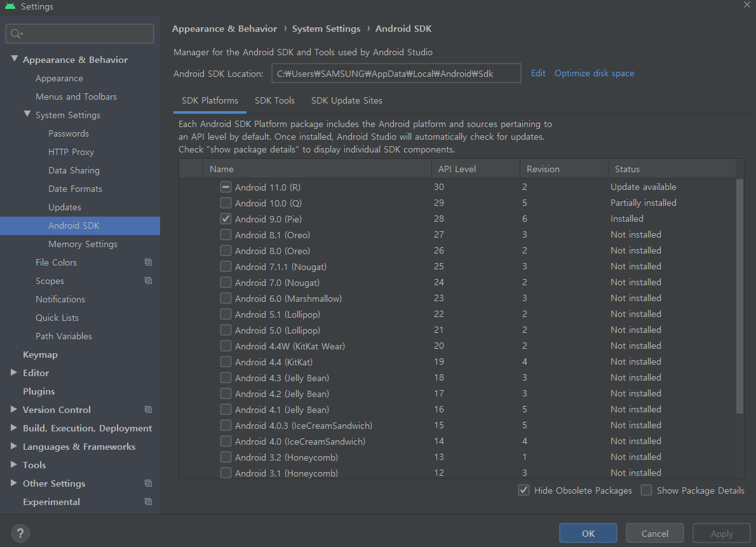Viewport: 756px width, 547px height.
Task: Check the Android 8.0 (Oreo) checkbox
Action: click(x=226, y=250)
